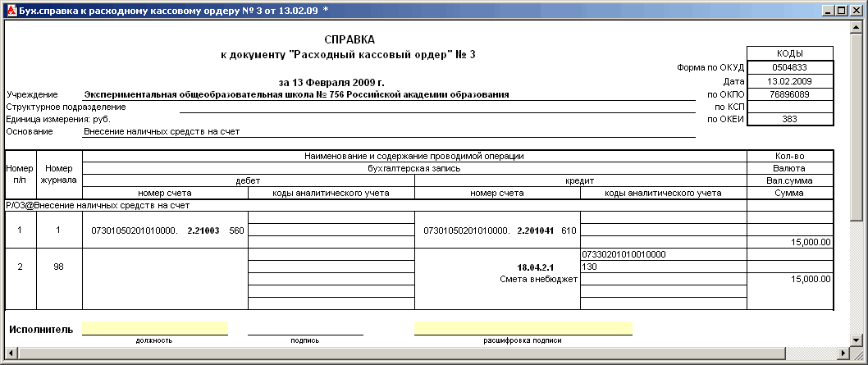Click the 'Р/ОЗ@Внесение наличных средств на счет' row
This screenshot has width=868, height=365.
coord(376,205)
